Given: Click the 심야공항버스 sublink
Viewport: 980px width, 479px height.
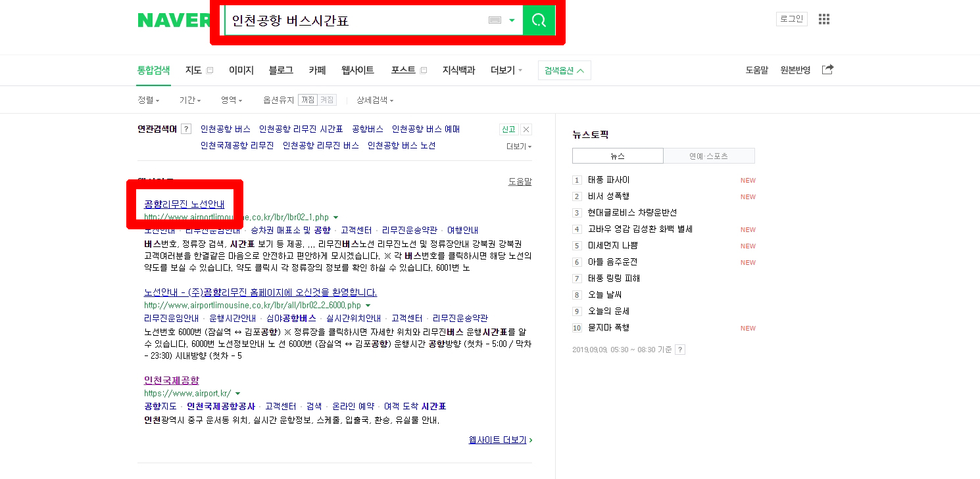Looking at the screenshot, I should pos(291,318).
